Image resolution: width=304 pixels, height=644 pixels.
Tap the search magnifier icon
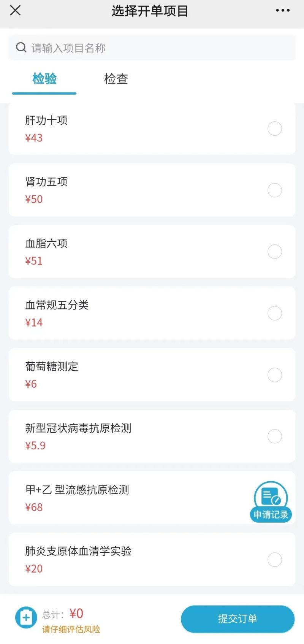tap(21, 48)
